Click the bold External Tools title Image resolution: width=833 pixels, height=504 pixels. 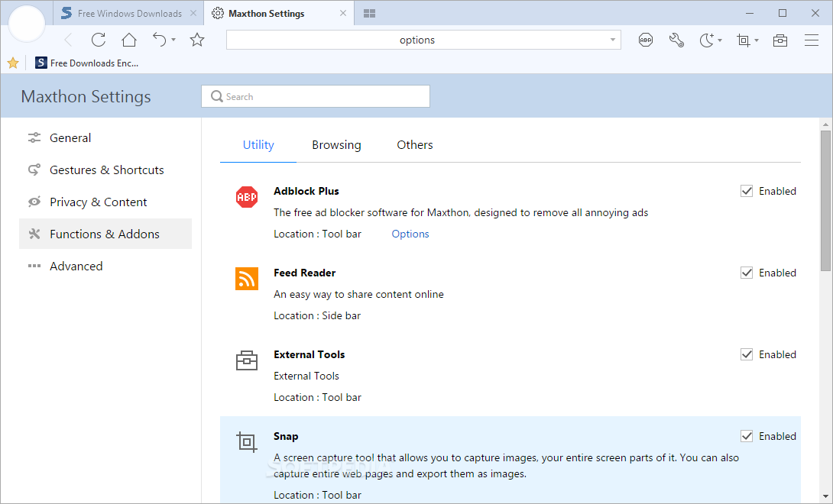310,355
